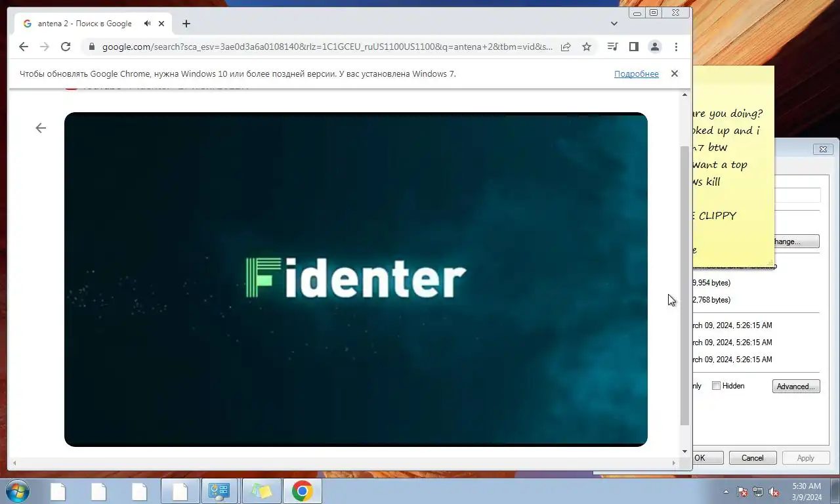Image resolution: width=840 pixels, height=504 pixels.
Task: Open the clock showing 5:30 AM
Action: 807,492
